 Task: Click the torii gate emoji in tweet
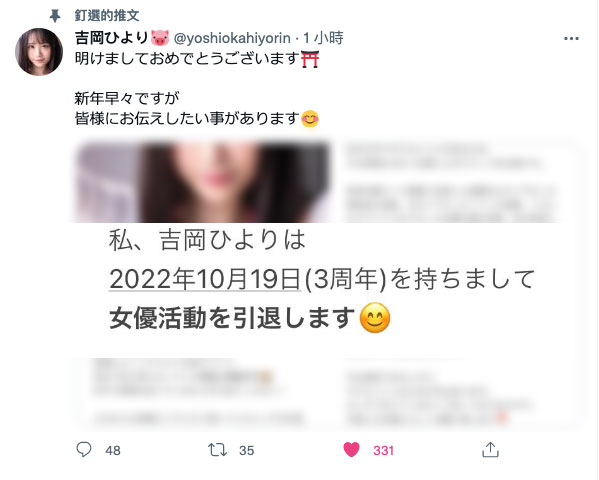(x=310, y=59)
